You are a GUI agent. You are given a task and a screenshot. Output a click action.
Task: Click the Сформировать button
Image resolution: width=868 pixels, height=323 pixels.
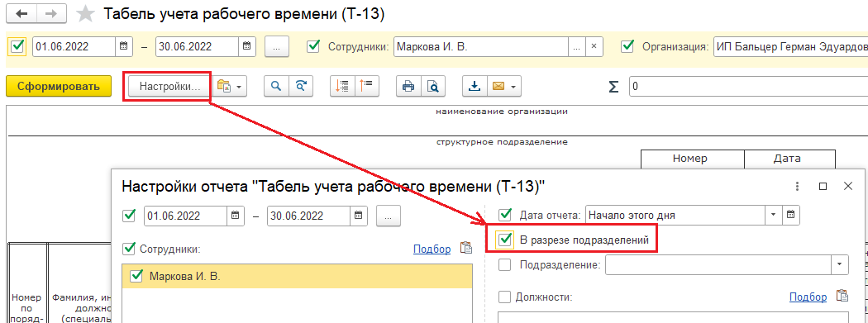click(x=59, y=86)
